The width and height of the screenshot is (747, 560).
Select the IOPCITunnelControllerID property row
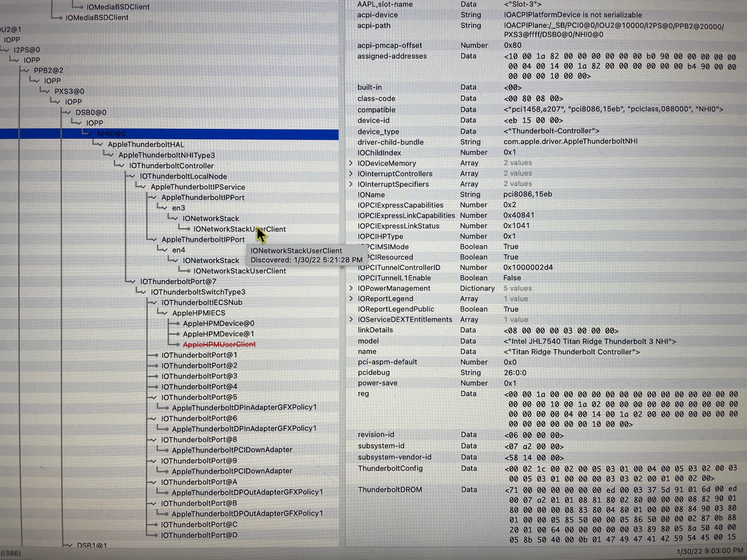pos(399,267)
